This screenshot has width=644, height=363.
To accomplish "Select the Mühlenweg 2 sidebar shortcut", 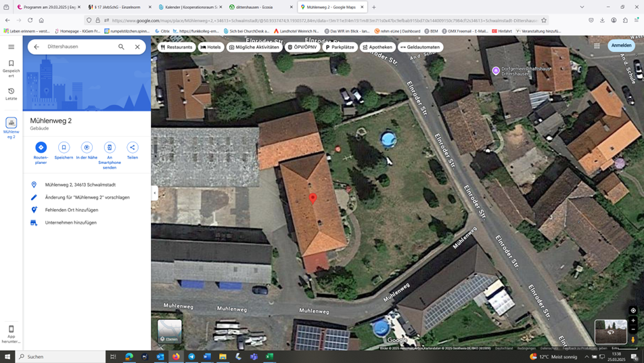I will [11, 128].
